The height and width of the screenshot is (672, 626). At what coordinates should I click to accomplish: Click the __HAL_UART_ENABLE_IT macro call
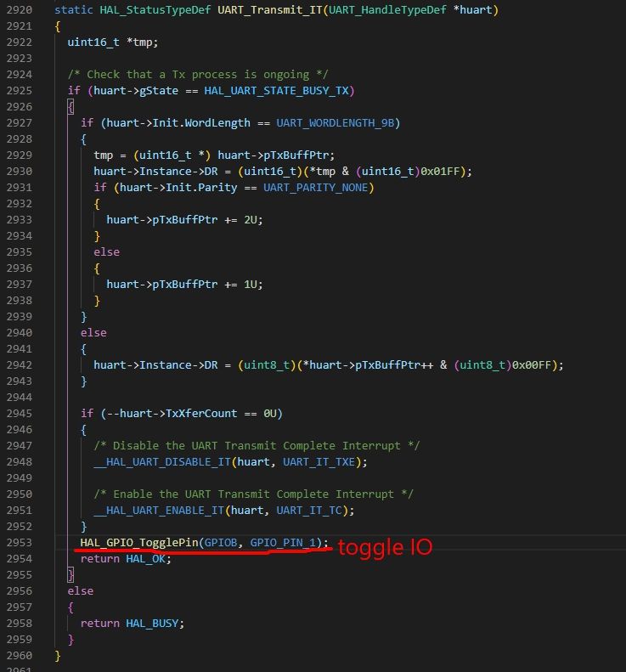click(159, 511)
